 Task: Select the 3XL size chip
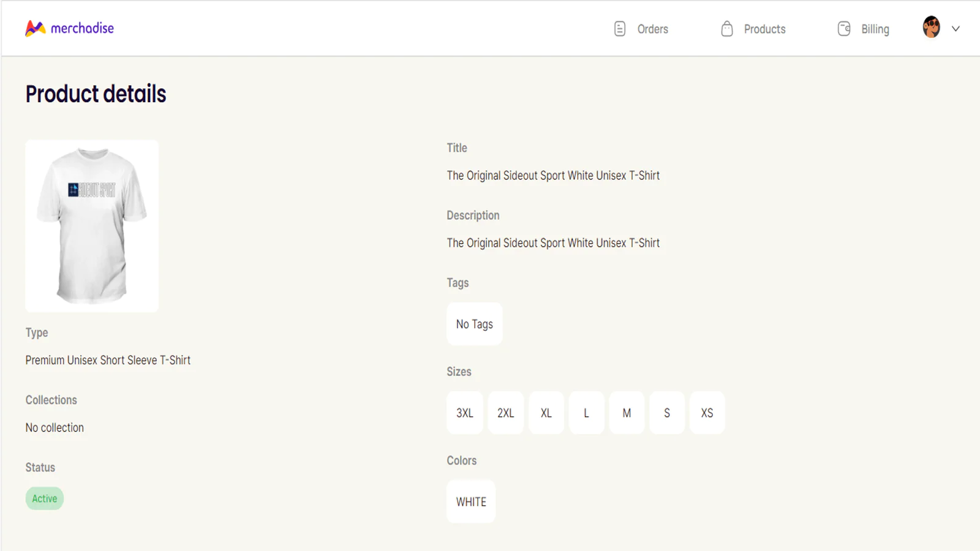[465, 413]
